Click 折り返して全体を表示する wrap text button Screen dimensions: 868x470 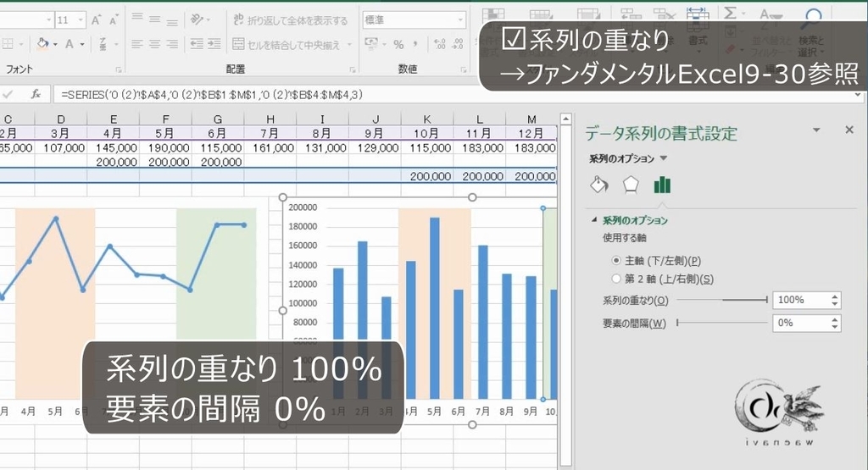290,20
